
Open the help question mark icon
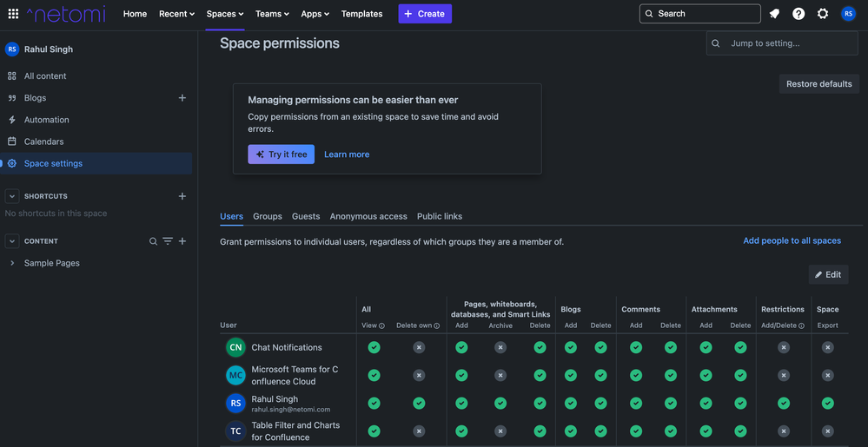pos(798,14)
